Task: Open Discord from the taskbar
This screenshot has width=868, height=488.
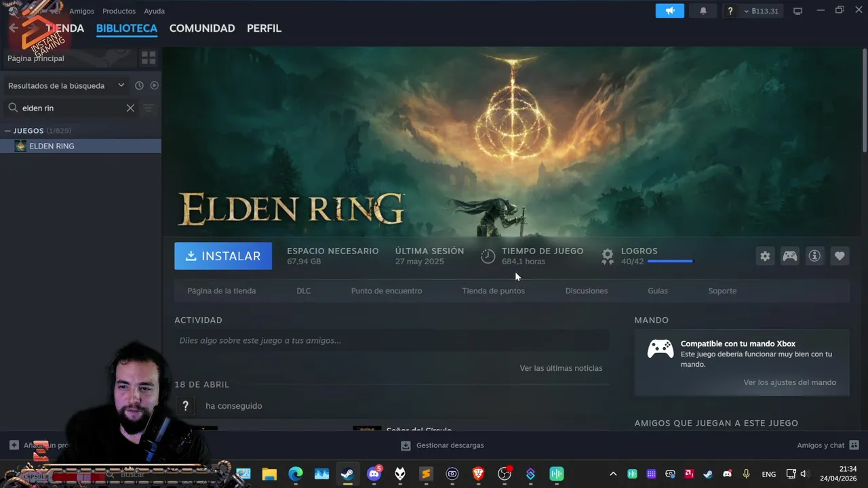Action: (374, 474)
